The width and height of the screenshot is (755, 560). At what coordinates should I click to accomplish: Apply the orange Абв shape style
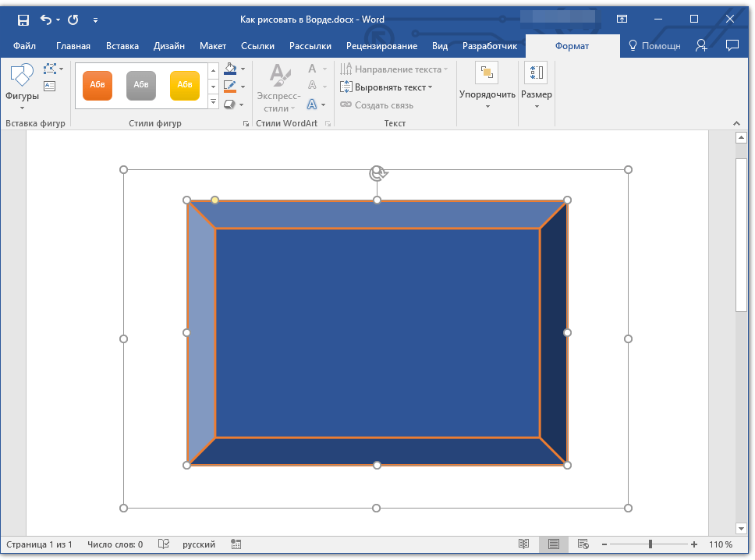coord(97,85)
